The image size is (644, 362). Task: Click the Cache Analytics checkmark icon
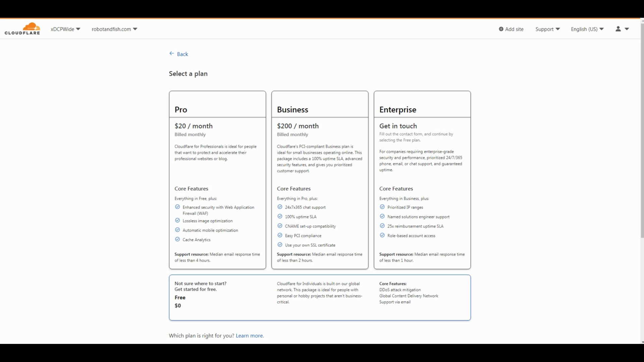pyautogui.click(x=177, y=239)
